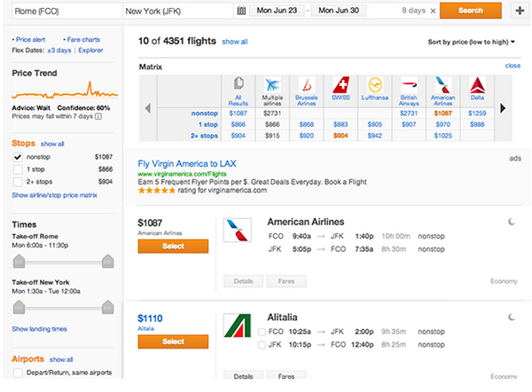Viewport: 532px width, 392px height.
Task: Click the Delta nonstop $1259 matrix price
Action: [x=477, y=114]
